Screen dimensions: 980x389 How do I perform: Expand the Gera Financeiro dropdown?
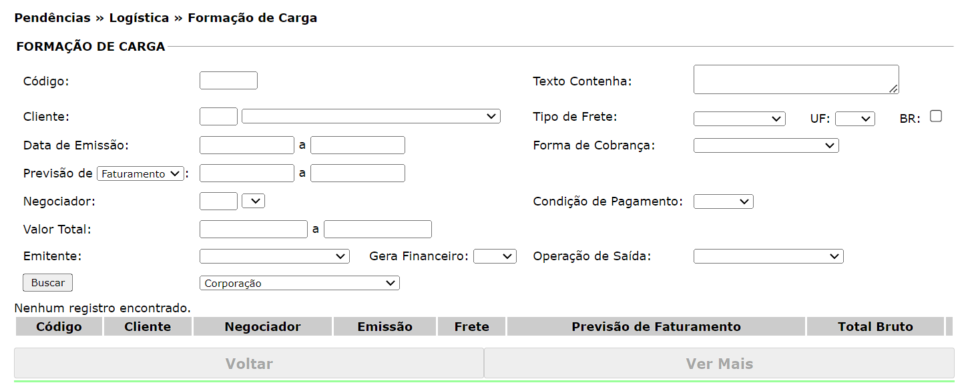[x=495, y=256]
